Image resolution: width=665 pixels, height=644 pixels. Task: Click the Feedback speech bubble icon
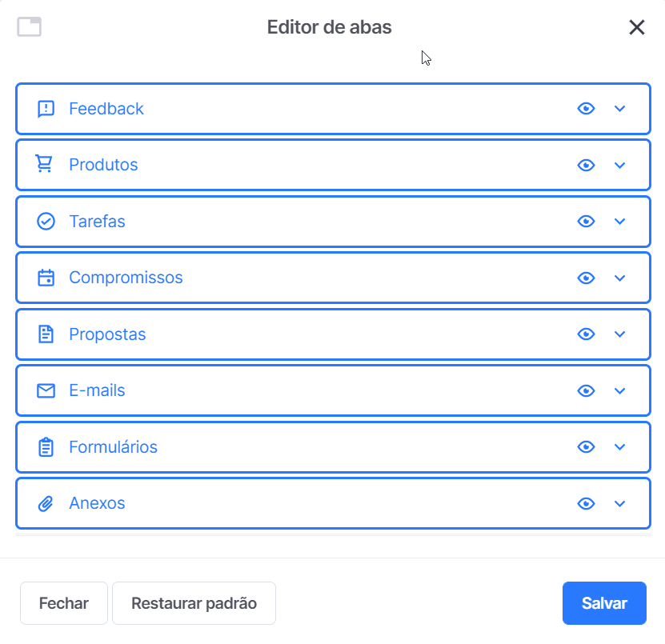tap(46, 109)
